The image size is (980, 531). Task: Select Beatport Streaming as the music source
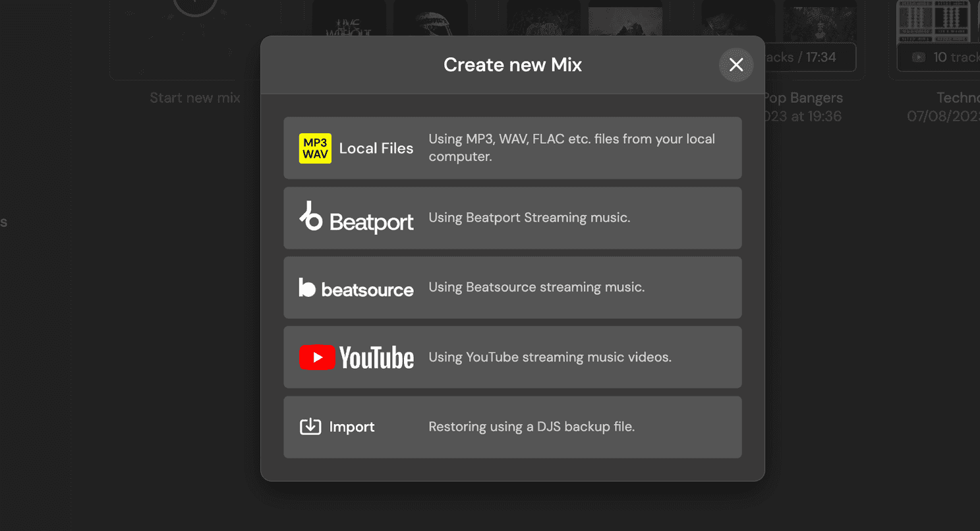point(513,218)
